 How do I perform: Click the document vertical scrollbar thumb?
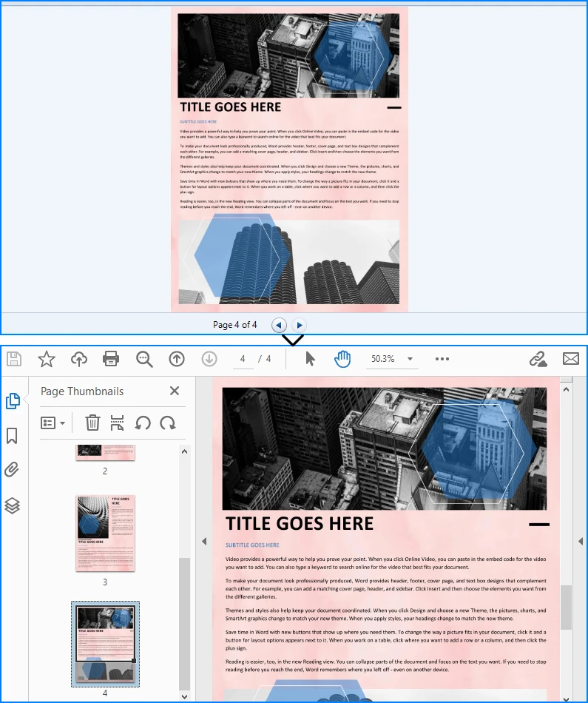[x=566, y=607]
